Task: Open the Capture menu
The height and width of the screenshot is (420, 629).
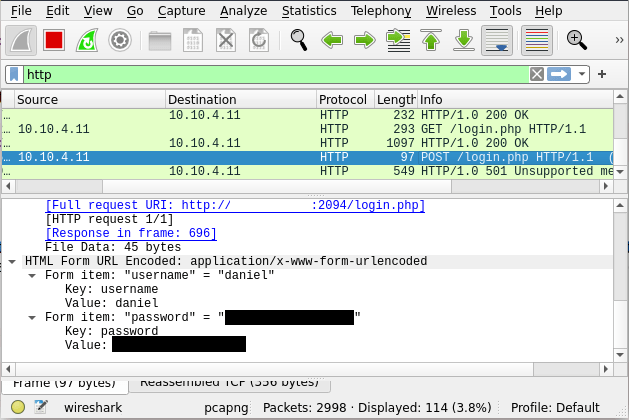Action: 181,11
